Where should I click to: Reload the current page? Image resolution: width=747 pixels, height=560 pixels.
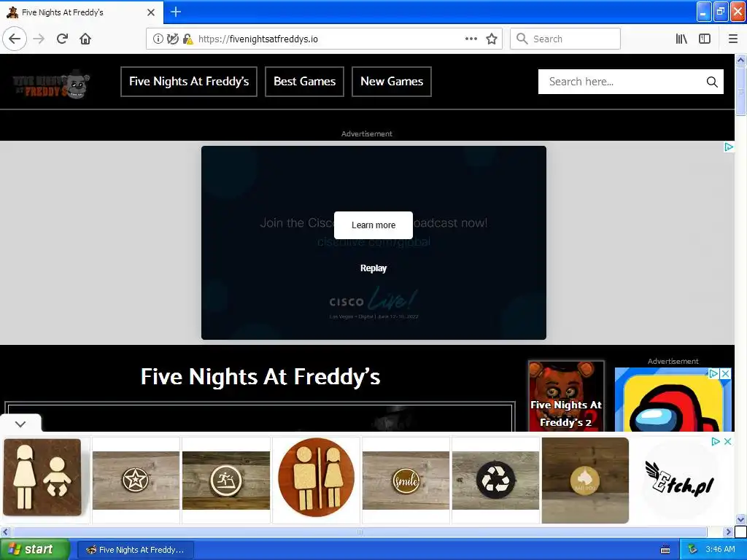pos(62,39)
